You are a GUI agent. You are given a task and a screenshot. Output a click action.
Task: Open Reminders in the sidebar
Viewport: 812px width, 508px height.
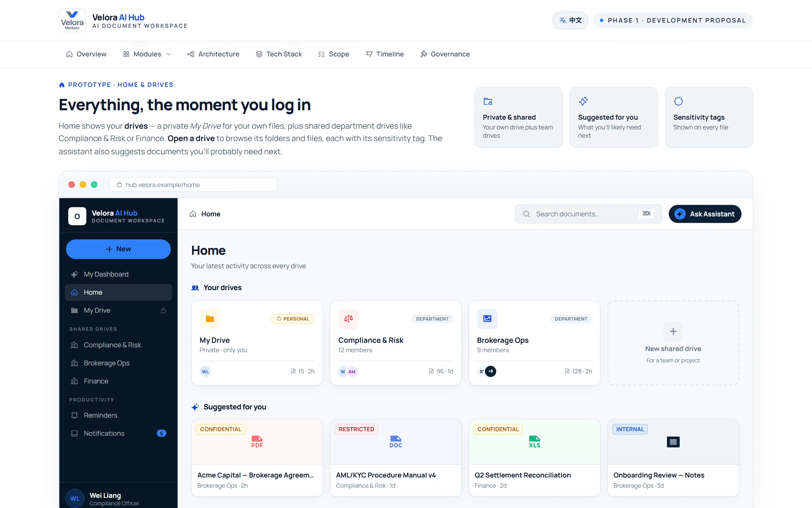click(x=118, y=415)
